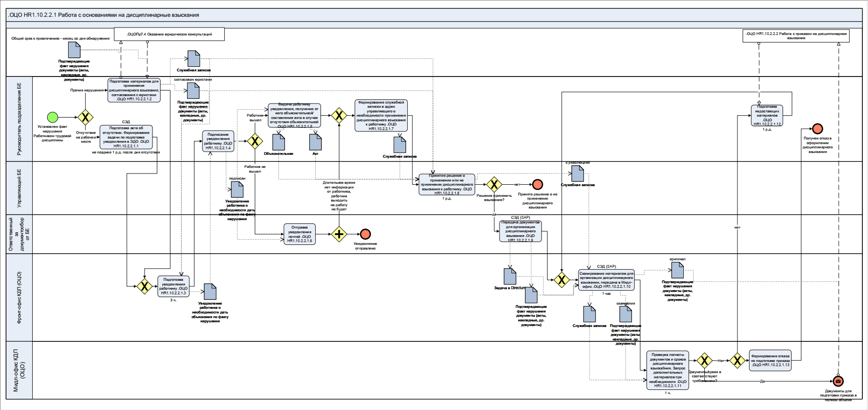Screen dimensions: 868x410
Task: Select the 'Отправка уведомления почтой' task
Action: tap(299, 234)
